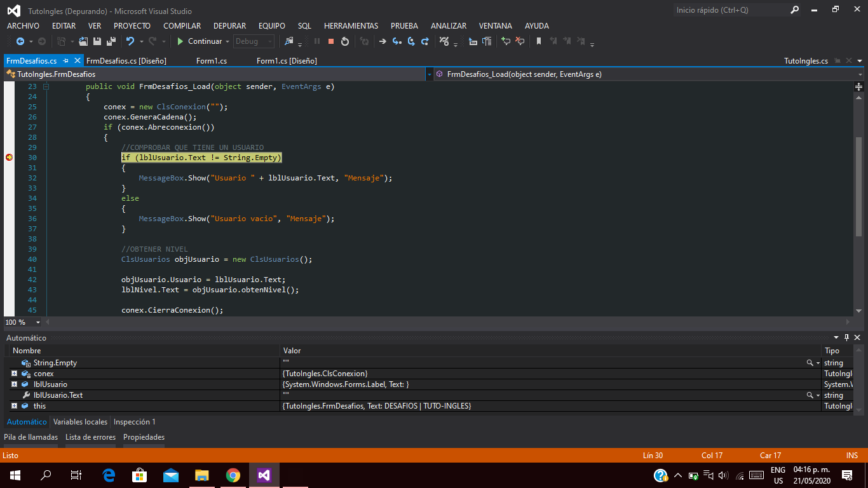Open the DEPURAR menu
The width and height of the screenshot is (868, 488).
[x=230, y=26]
